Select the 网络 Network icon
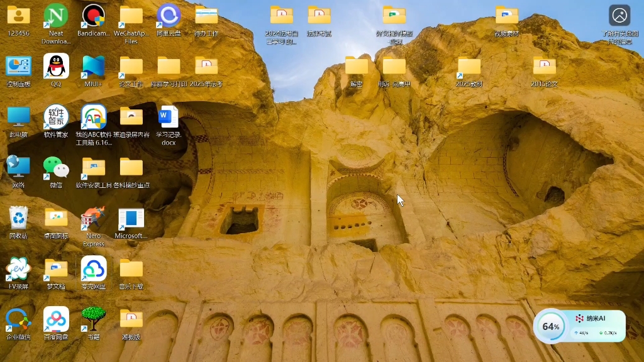This screenshot has width=644, height=362. tap(18, 167)
